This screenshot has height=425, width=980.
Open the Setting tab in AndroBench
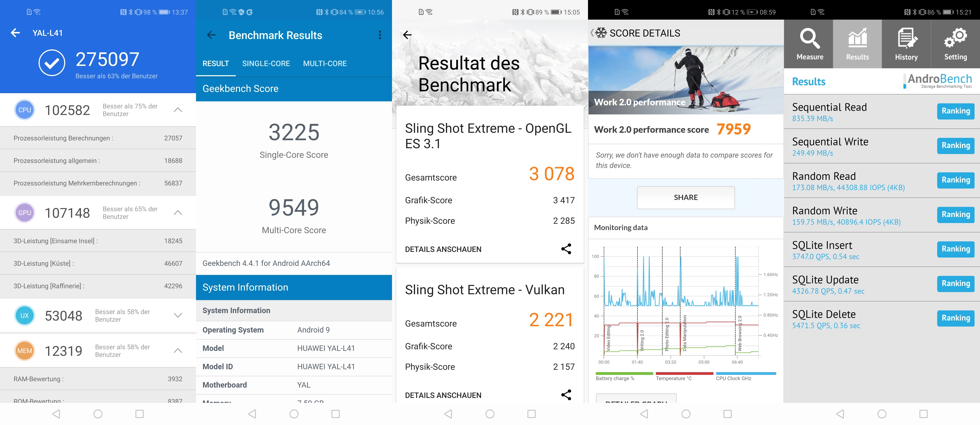(x=955, y=44)
